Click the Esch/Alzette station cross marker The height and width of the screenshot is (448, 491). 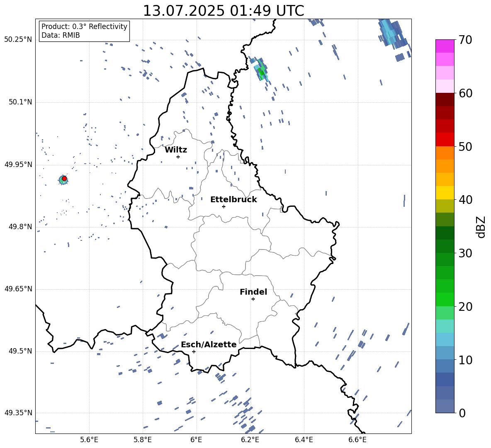tap(194, 351)
